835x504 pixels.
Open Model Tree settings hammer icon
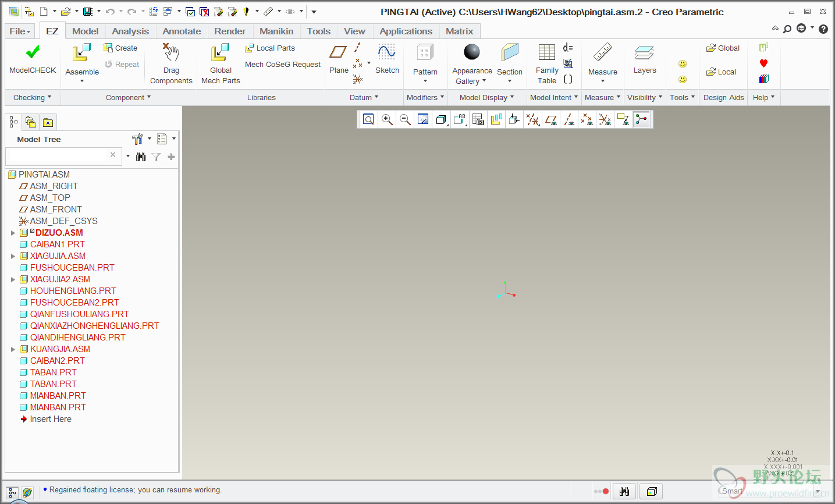pos(137,139)
